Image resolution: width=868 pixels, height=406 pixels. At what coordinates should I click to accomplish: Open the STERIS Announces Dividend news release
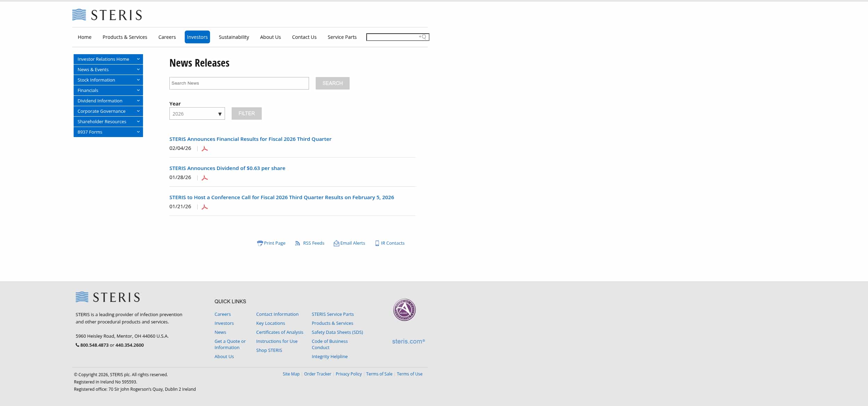point(227,168)
